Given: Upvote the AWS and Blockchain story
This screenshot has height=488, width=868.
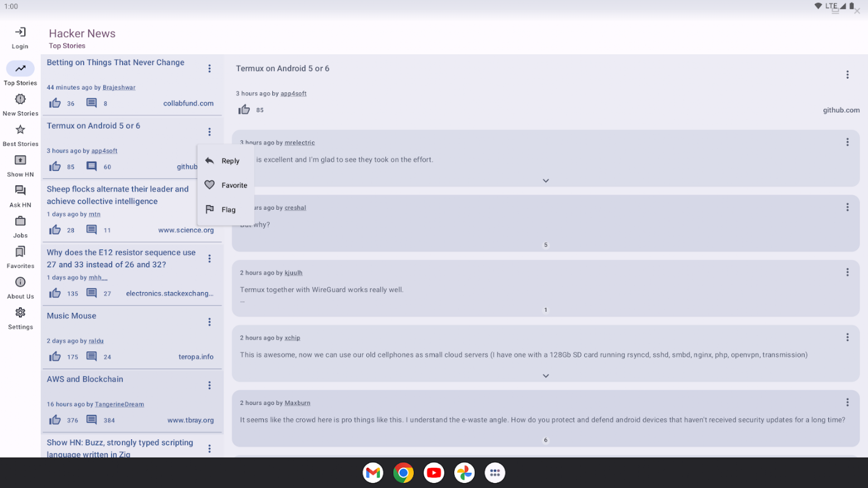Looking at the screenshot, I should pyautogui.click(x=55, y=420).
